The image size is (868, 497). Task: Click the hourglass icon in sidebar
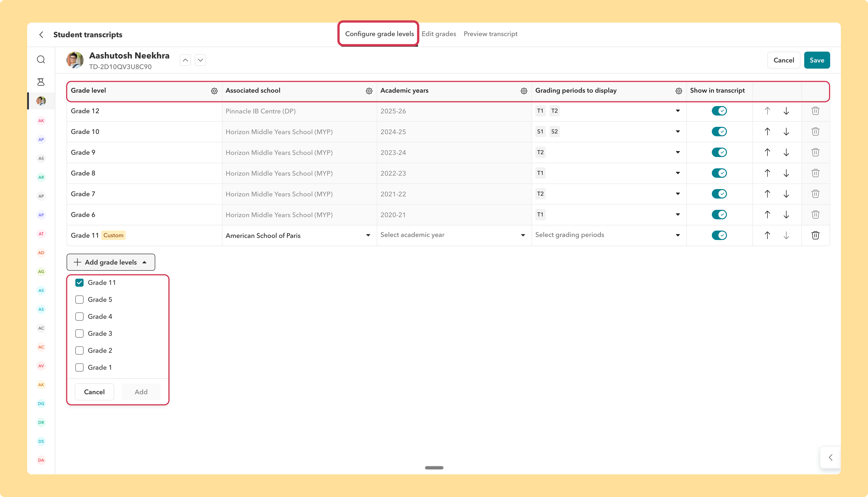[x=41, y=82]
